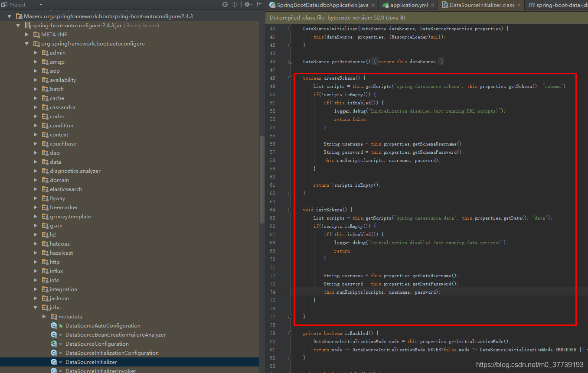Select the diagnostics.analyzer package

(75, 171)
